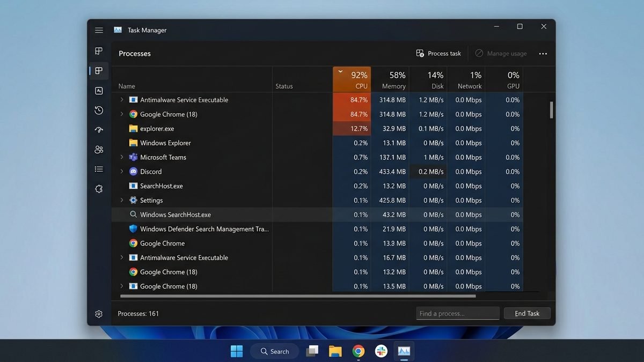
Task: Click the horizontal scrollbar beneath process list
Action: coord(298,296)
